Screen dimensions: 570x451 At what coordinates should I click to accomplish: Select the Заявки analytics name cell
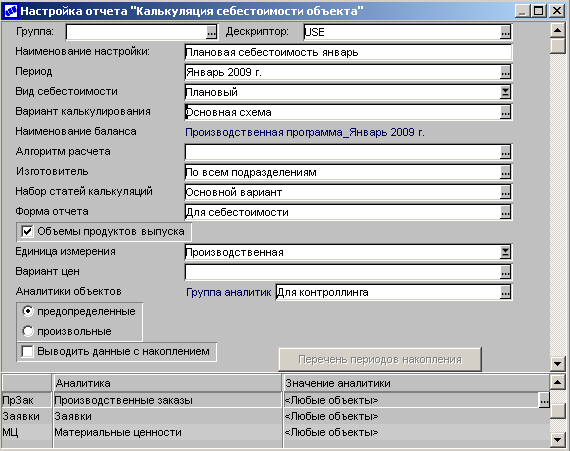pyautogui.click(x=168, y=416)
